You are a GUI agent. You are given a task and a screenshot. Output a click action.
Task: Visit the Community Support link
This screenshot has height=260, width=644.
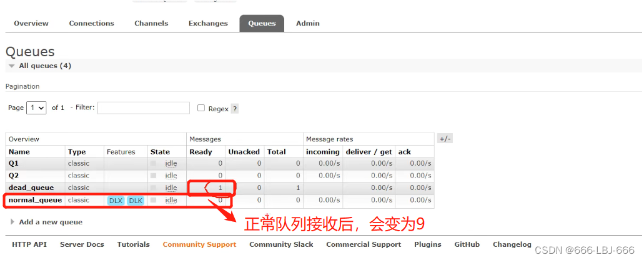199,244
